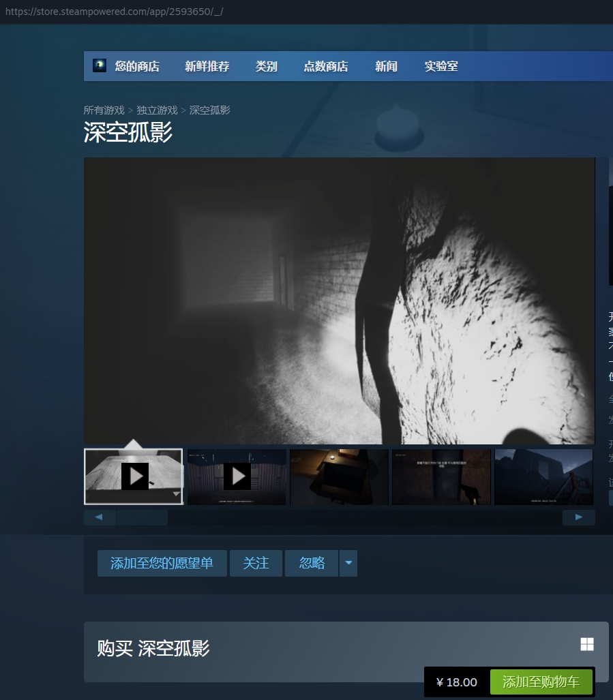Click the store URL address text
Viewport: 613px width, 700px height.
click(x=115, y=12)
